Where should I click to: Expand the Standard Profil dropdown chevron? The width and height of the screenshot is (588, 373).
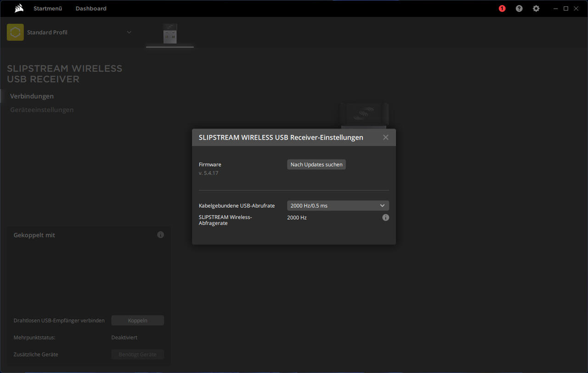(x=129, y=32)
